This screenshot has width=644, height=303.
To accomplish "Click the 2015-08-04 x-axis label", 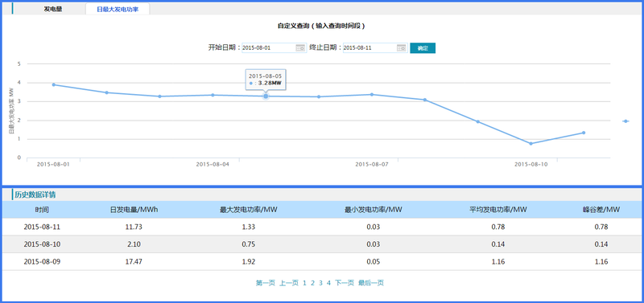I will (213, 165).
